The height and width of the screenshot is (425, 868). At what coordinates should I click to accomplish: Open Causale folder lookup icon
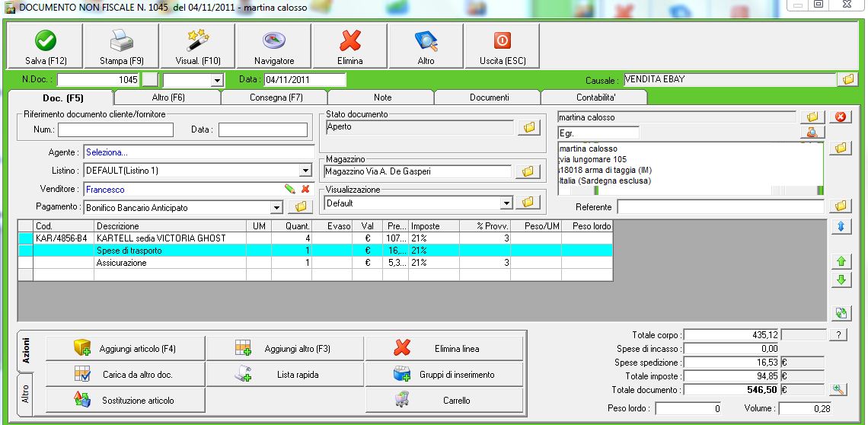[x=847, y=80]
